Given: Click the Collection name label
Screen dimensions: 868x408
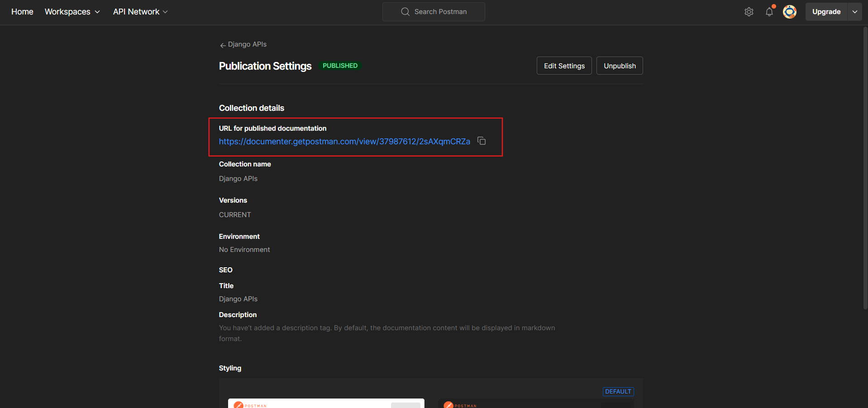Looking at the screenshot, I should 245,164.
